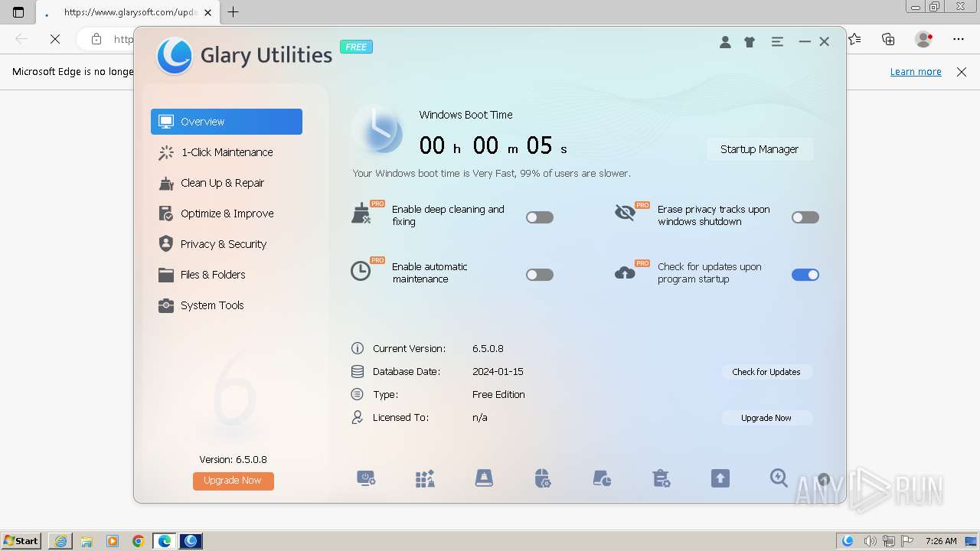Open Clean Up & Repair section
Viewport: 980px width, 551px height.
pyautogui.click(x=227, y=183)
